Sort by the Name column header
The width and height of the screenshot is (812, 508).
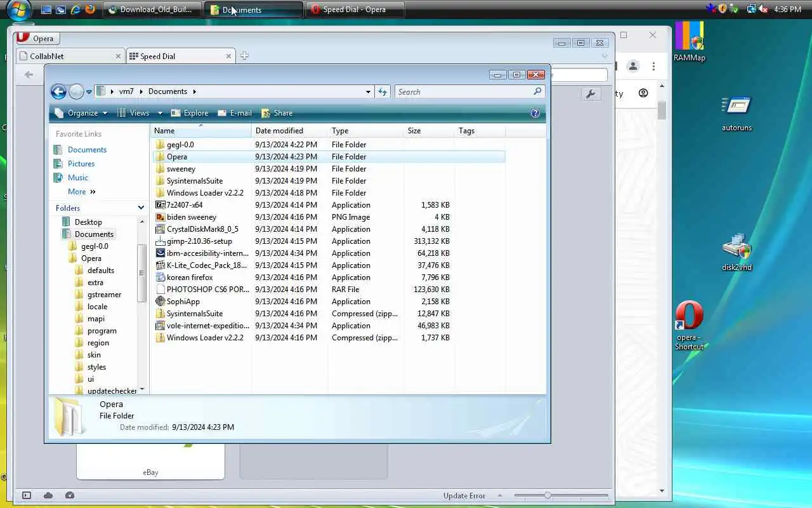(201, 131)
